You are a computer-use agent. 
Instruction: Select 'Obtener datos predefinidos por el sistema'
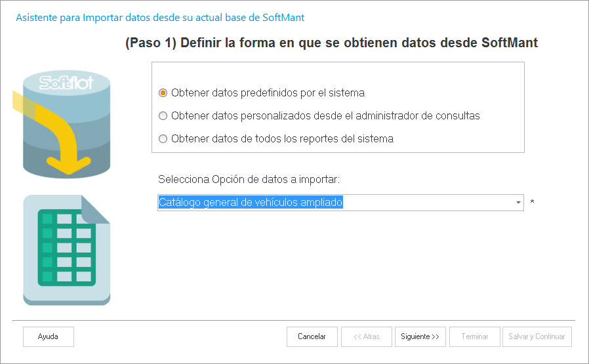pyautogui.click(x=163, y=92)
